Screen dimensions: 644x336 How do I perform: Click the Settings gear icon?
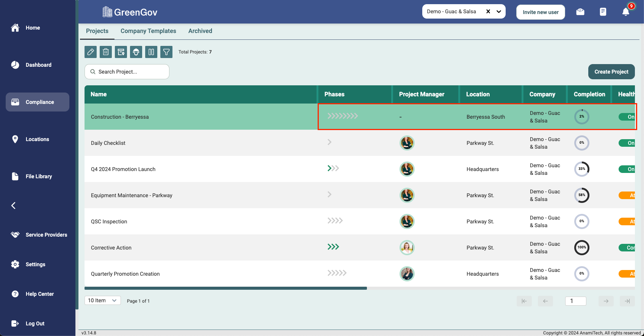point(15,264)
